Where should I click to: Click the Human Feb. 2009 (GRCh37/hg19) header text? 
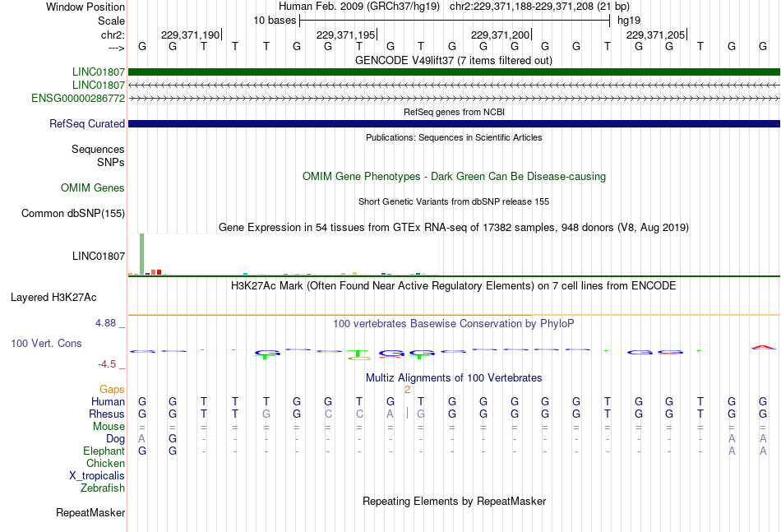tap(359, 7)
